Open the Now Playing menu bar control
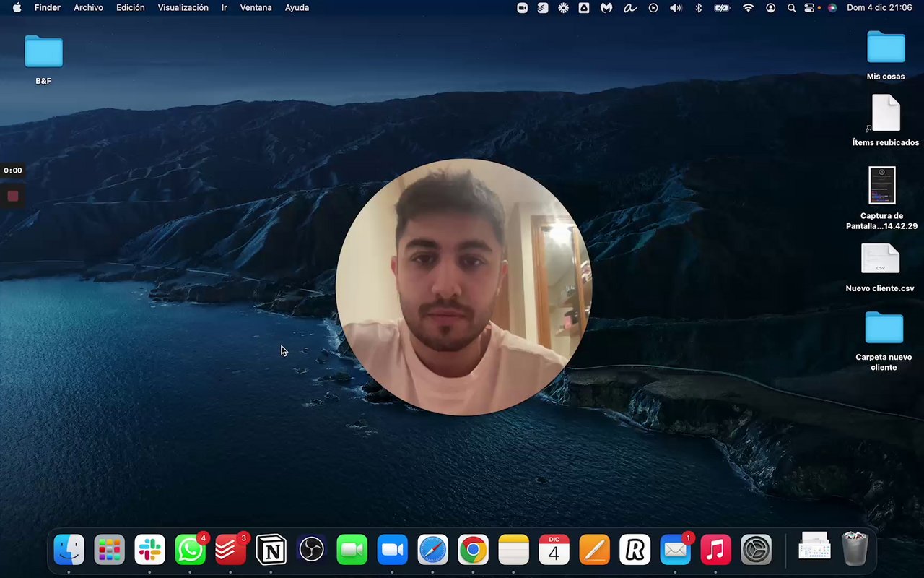 (653, 8)
